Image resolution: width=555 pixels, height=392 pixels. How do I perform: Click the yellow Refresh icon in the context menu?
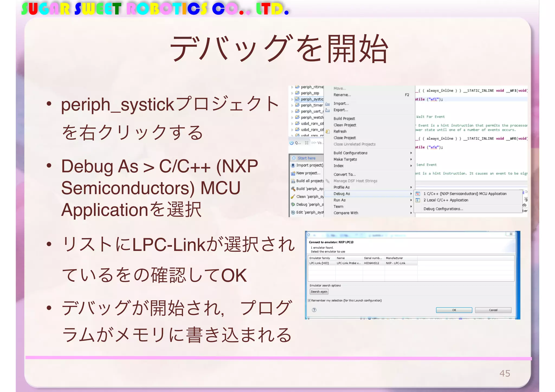click(x=328, y=131)
